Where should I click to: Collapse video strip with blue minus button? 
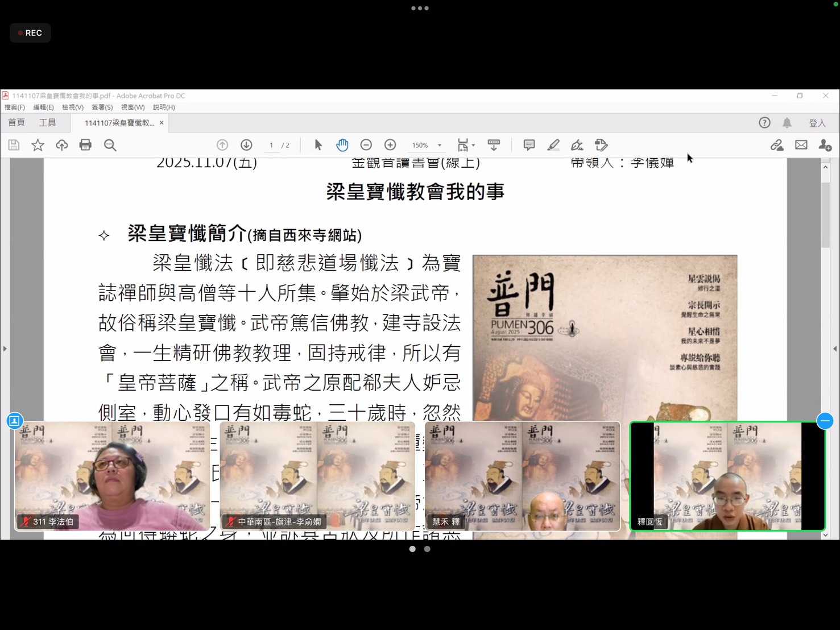[x=825, y=421]
